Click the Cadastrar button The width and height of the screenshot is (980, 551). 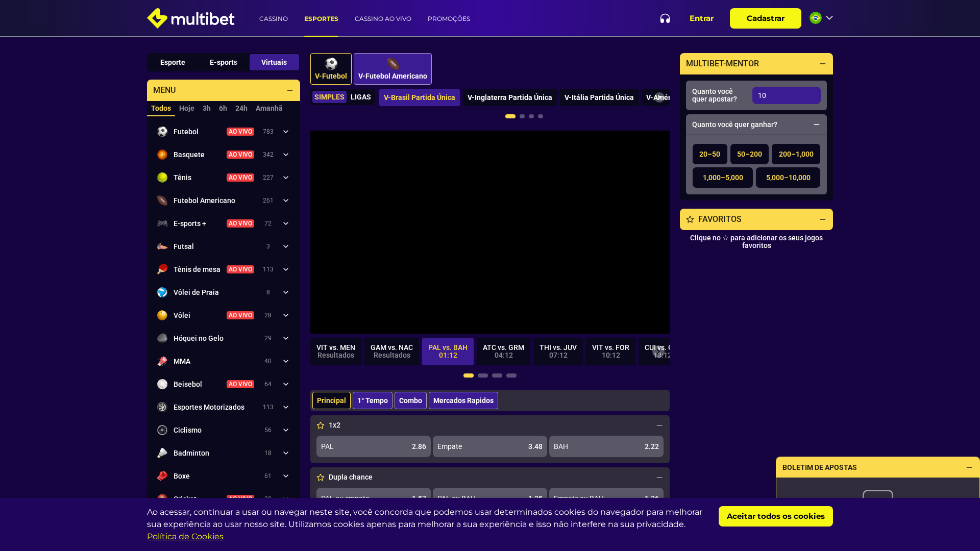coord(766,18)
